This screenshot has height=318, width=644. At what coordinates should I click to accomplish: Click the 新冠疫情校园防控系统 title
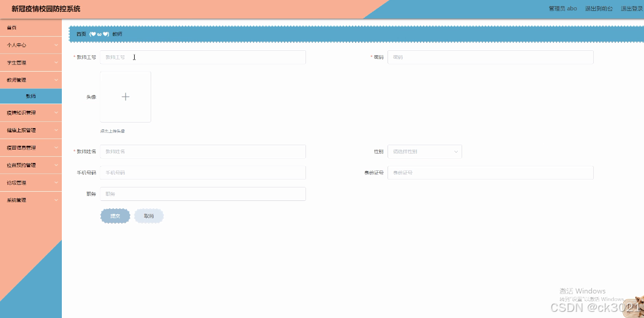46,9
